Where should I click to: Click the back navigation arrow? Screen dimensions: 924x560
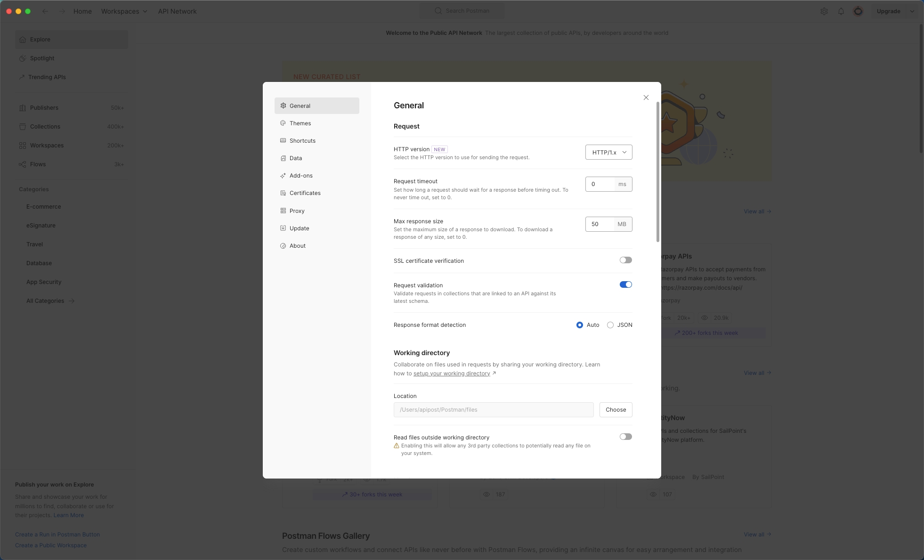click(x=45, y=11)
